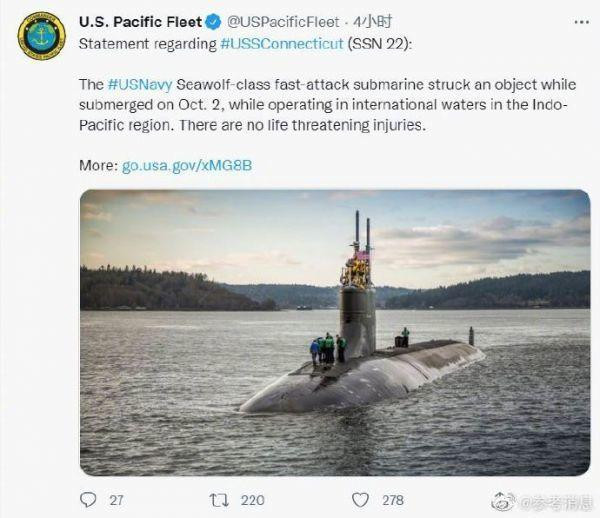Click the retweet arrows icon
600x518 pixels.
225,499
